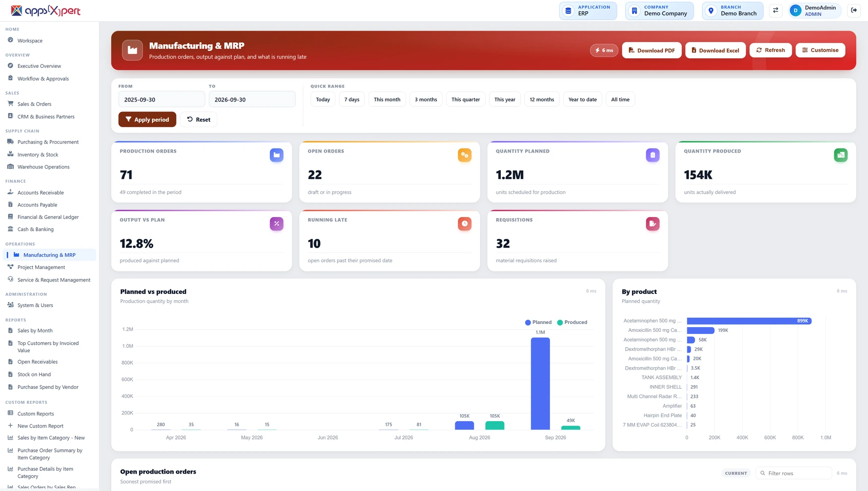
Task: Focus the Filter rows search box
Action: coord(794,473)
